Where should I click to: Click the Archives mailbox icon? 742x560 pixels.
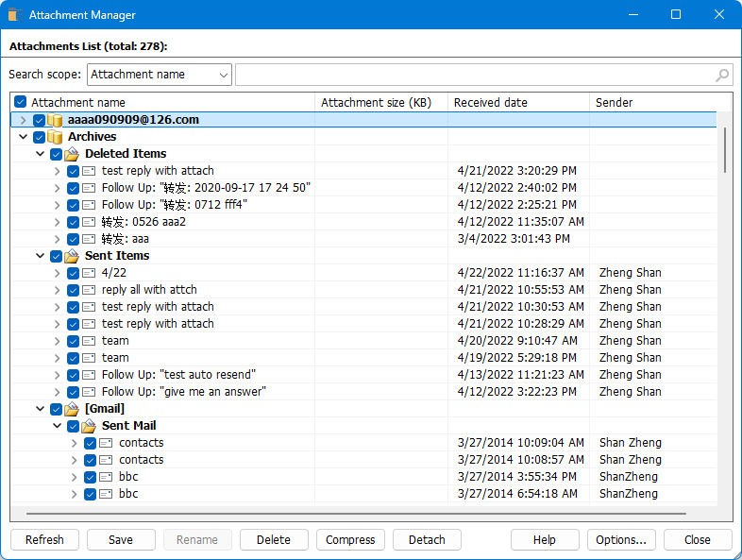[x=55, y=137]
